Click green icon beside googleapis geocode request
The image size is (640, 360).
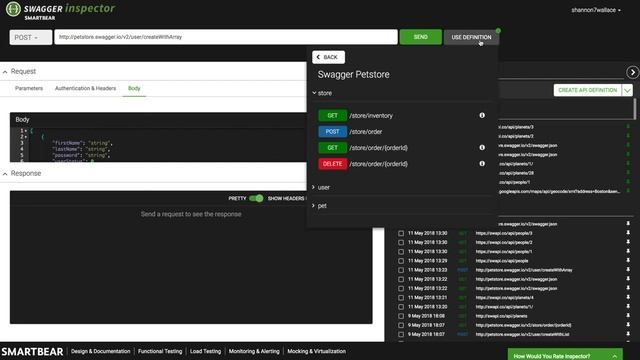628,191
